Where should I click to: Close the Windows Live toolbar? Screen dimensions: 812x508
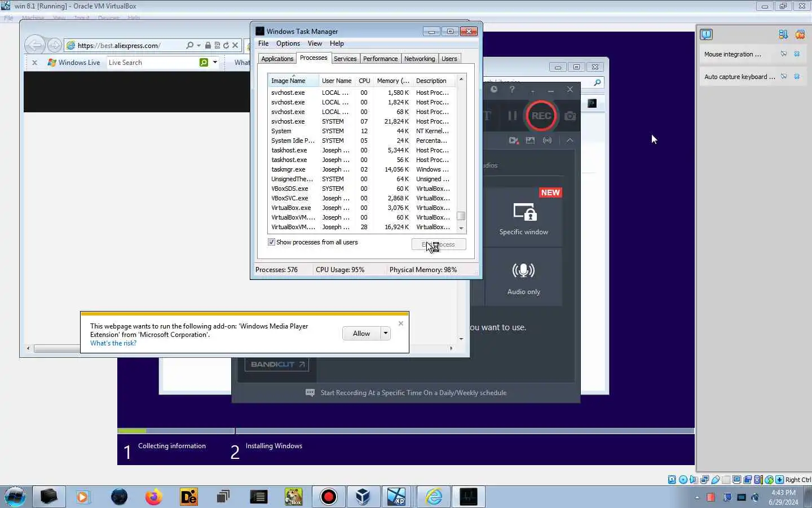(34, 63)
